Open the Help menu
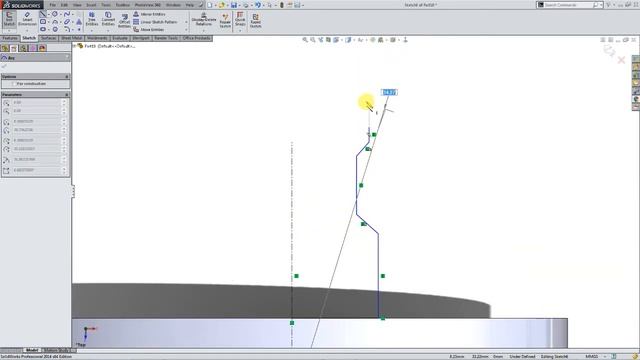Screen dimensions: 640x360 (189, 5)
